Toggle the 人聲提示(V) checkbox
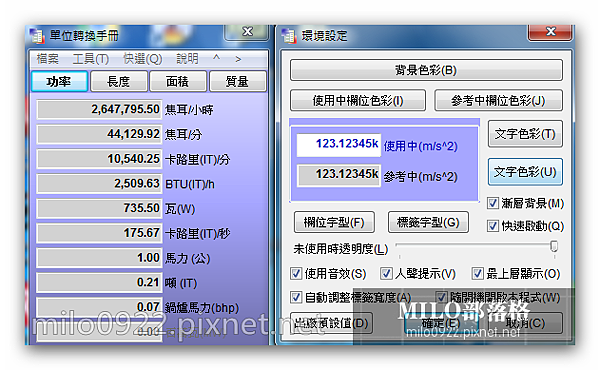600x370 pixels. pos(386,274)
